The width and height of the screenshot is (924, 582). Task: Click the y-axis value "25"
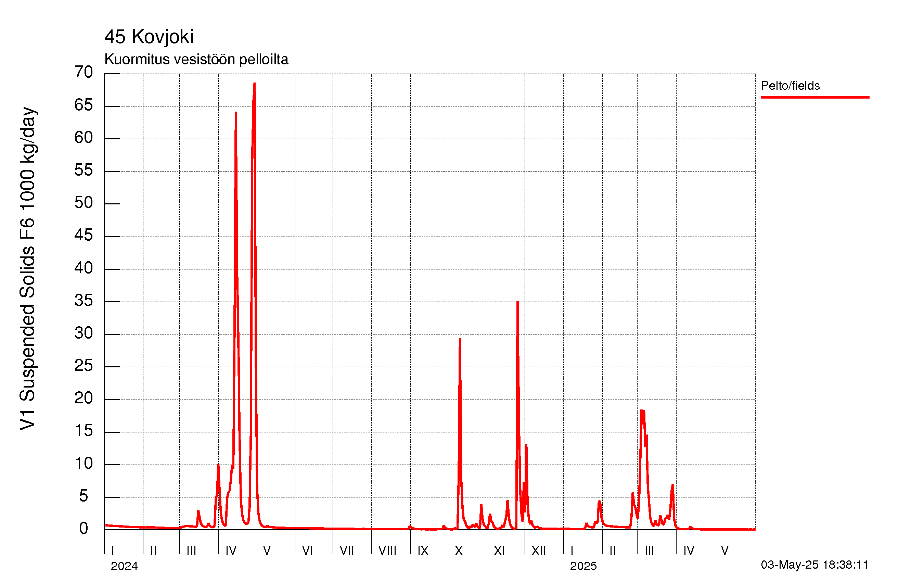click(84, 366)
